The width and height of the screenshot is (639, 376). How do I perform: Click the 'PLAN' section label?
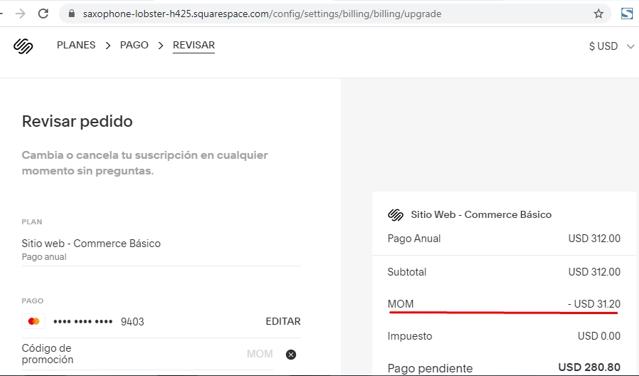[x=32, y=222]
